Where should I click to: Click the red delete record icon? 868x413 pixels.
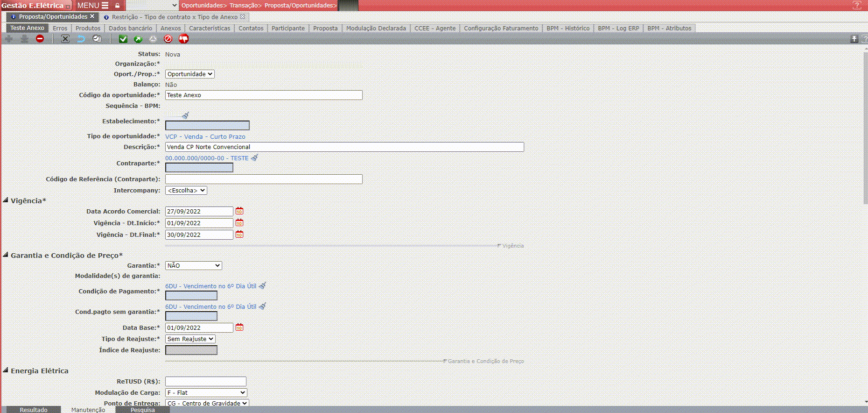40,39
